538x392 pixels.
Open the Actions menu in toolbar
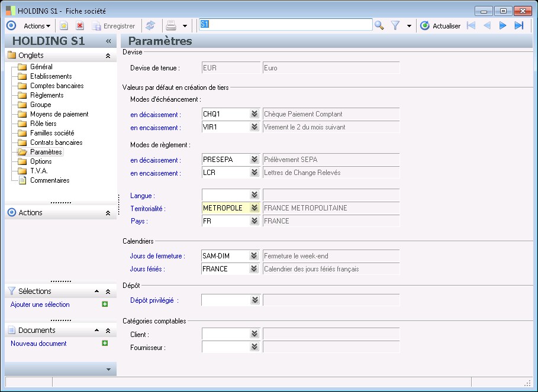click(x=37, y=25)
